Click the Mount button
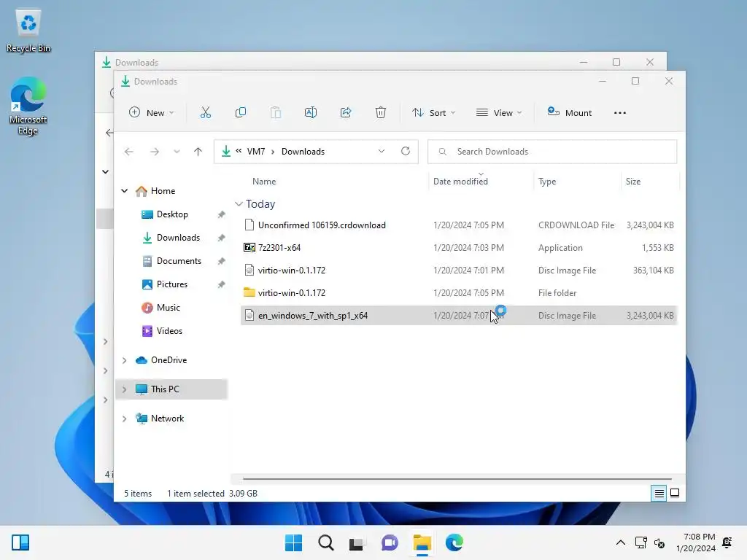The height and width of the screenshot is (560, 747). pos(569,113)
